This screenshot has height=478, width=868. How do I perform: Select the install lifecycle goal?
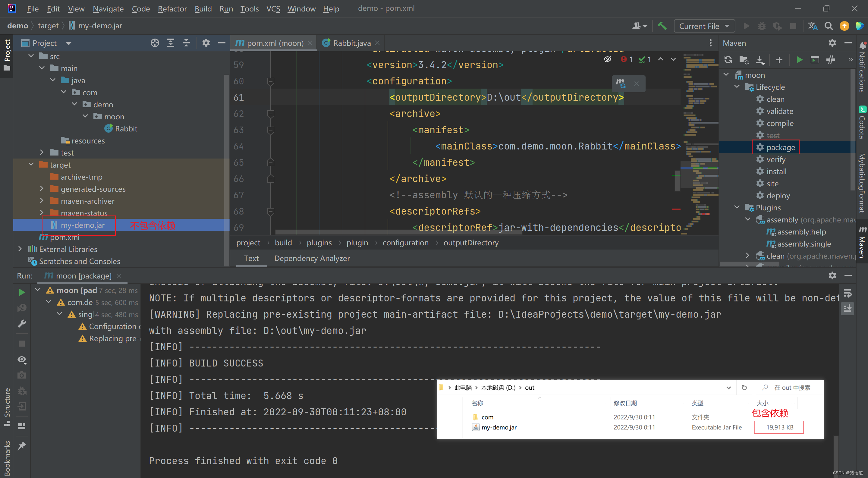pyautogui.click(x=776, y=171)
